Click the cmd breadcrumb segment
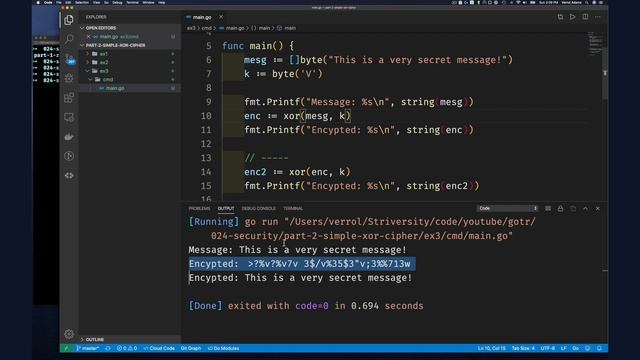 point(207,28)
